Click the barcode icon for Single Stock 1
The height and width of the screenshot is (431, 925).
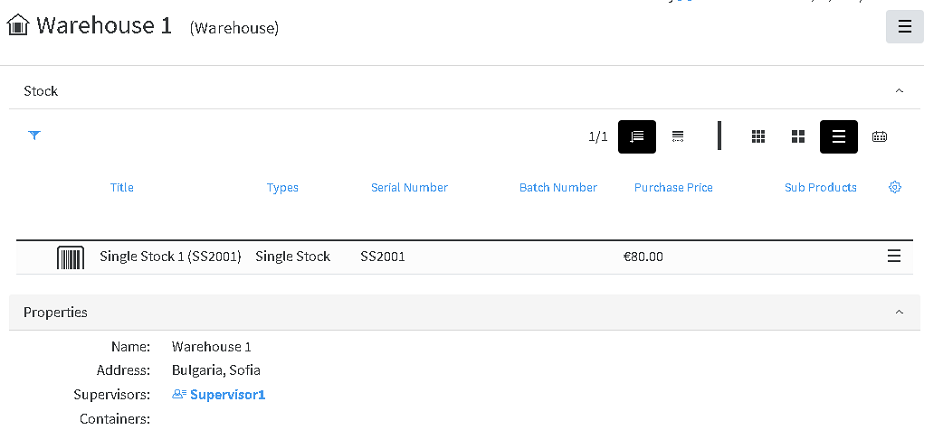pyautogui.click(x=70, y=257)
